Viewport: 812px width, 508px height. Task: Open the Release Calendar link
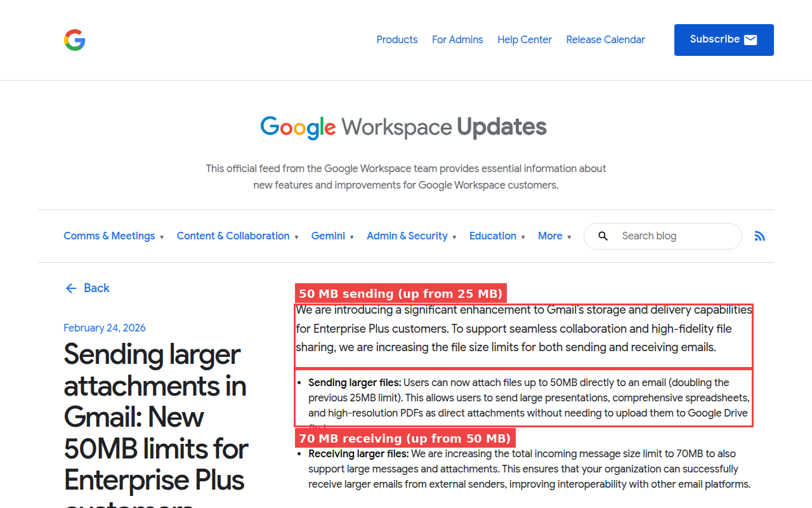point(605,39)
